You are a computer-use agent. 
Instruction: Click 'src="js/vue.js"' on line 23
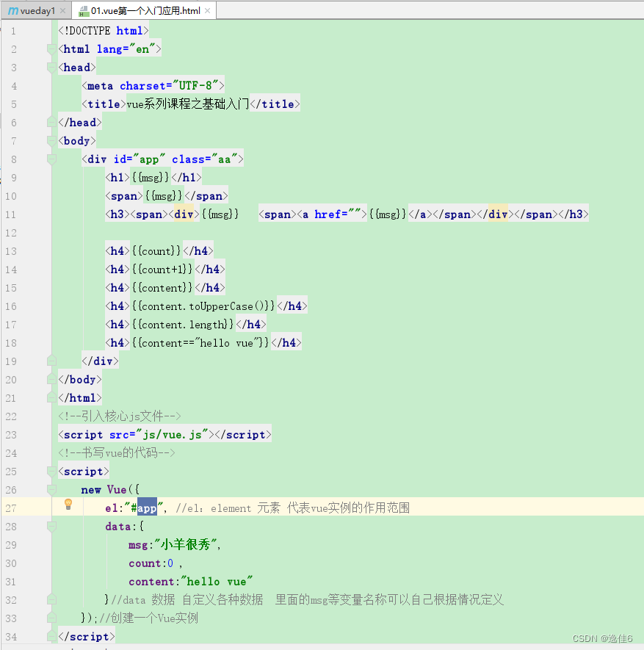(159, 435)
